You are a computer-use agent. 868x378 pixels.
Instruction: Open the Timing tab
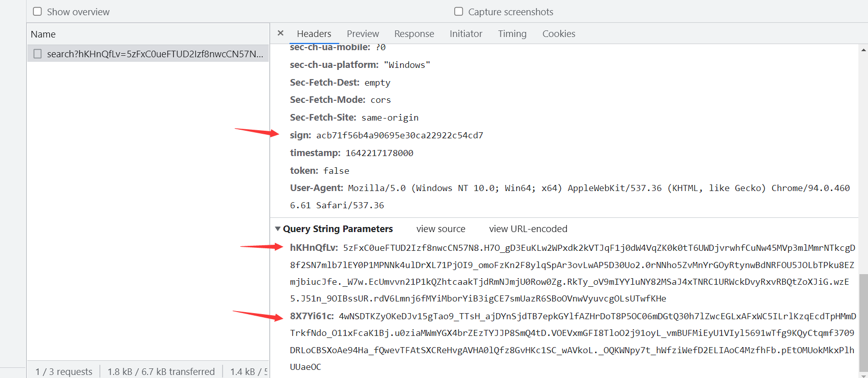tap(512, 33)
